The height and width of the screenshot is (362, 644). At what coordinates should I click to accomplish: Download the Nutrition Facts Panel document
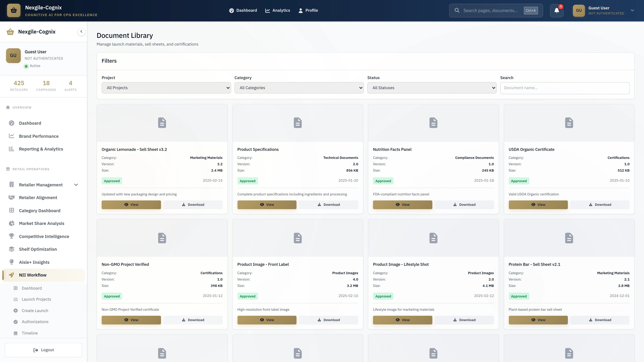pyautogui.click(x=464, y=204)
